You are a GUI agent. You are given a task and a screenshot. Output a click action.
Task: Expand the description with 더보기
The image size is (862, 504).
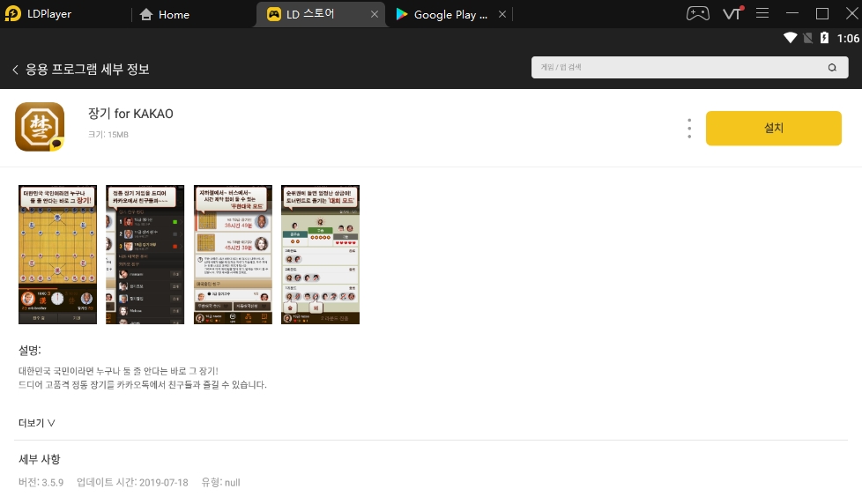37,423
